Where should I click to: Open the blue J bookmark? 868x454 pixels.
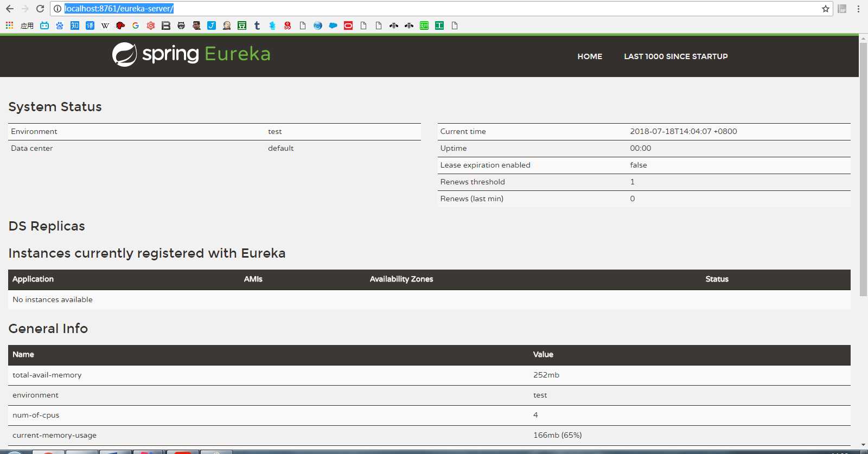212,25
